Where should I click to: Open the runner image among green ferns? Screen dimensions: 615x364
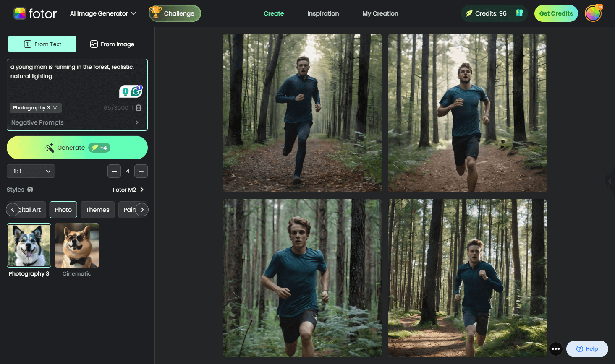[x=302, y=278]
